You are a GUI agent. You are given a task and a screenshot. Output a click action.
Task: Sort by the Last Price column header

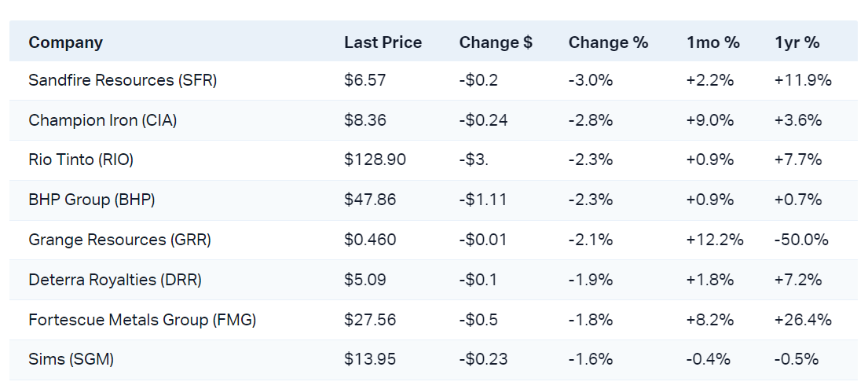383,42
